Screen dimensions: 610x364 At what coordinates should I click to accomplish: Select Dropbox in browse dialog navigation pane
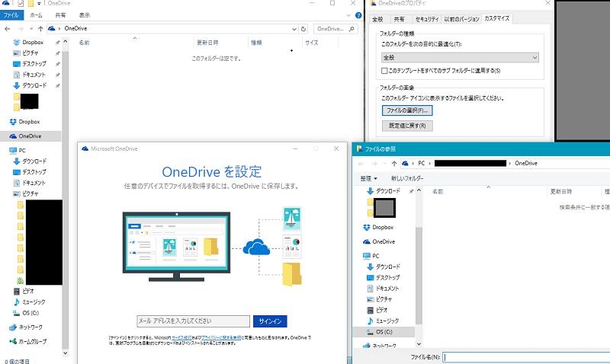coord(383,227)
